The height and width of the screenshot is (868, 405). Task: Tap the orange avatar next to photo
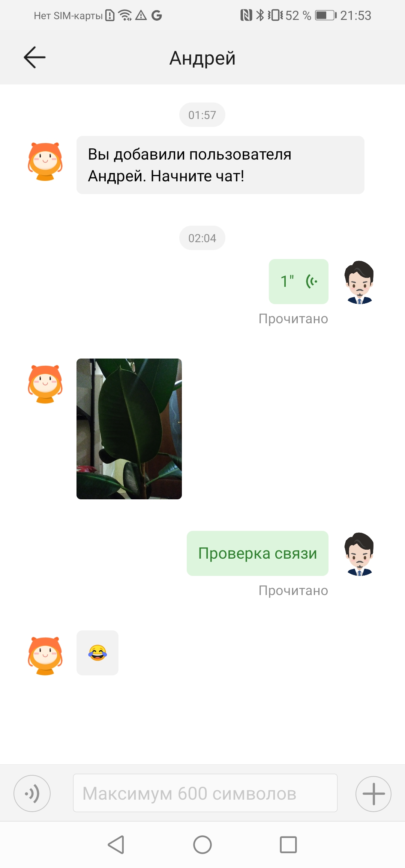tap(45, 384)
